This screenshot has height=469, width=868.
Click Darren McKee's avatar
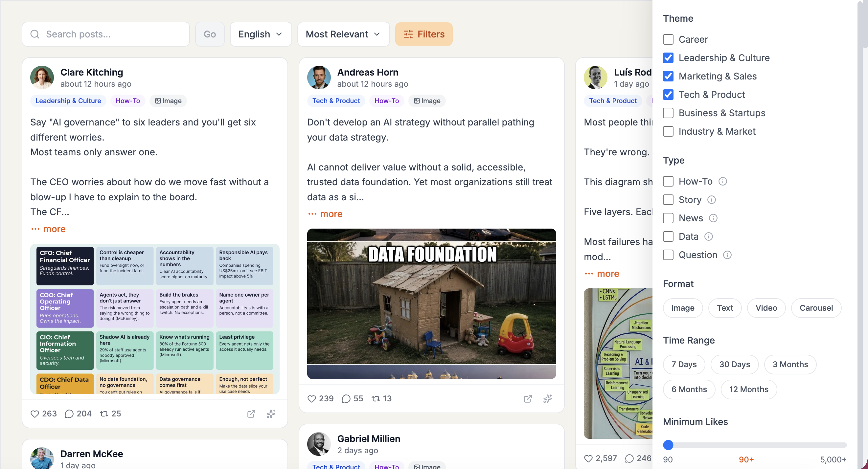(42, 458)
